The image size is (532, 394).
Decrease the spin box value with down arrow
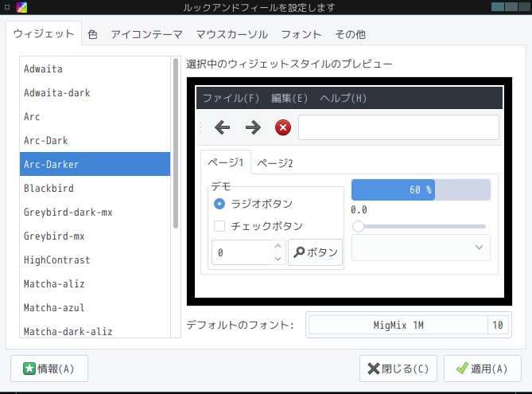(278, 259)
